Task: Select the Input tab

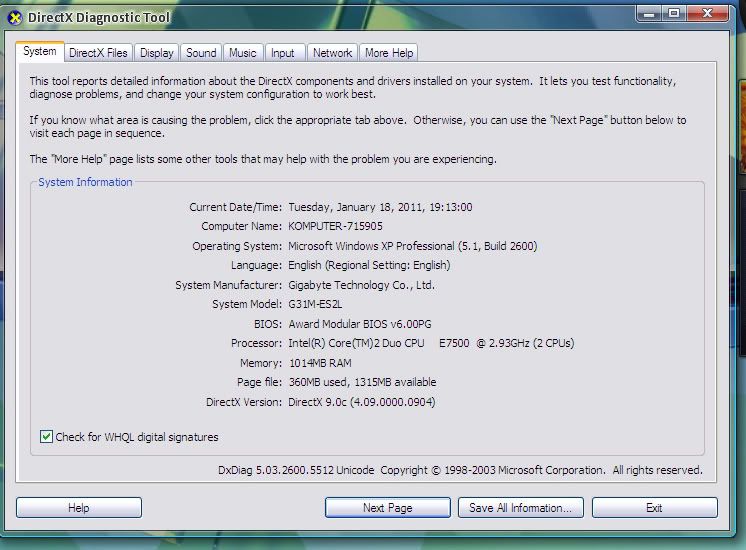Action: tap(283, 53)
